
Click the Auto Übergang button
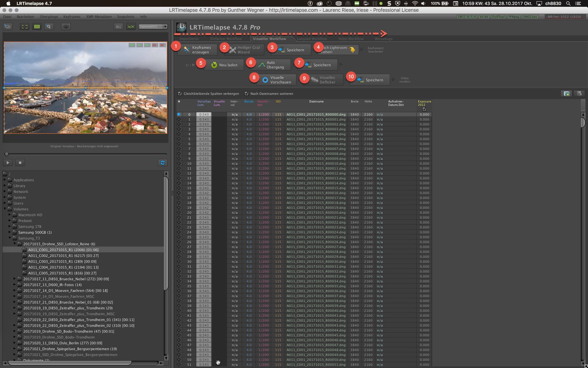coord(271,65)
